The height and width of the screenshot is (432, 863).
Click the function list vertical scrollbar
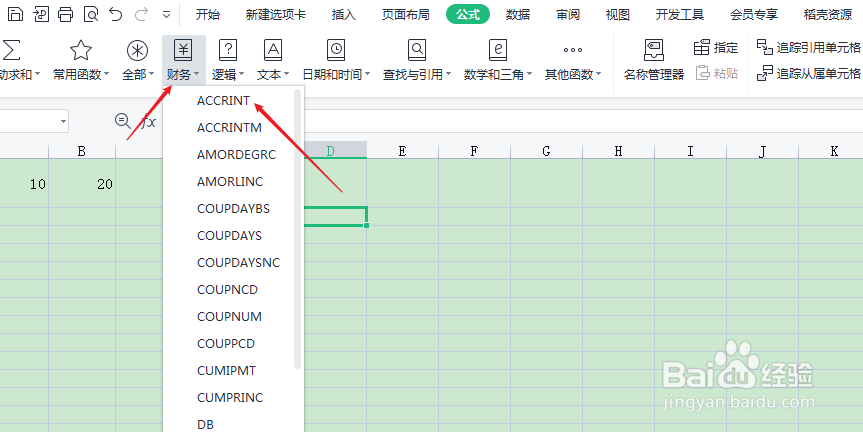point(298,228)
